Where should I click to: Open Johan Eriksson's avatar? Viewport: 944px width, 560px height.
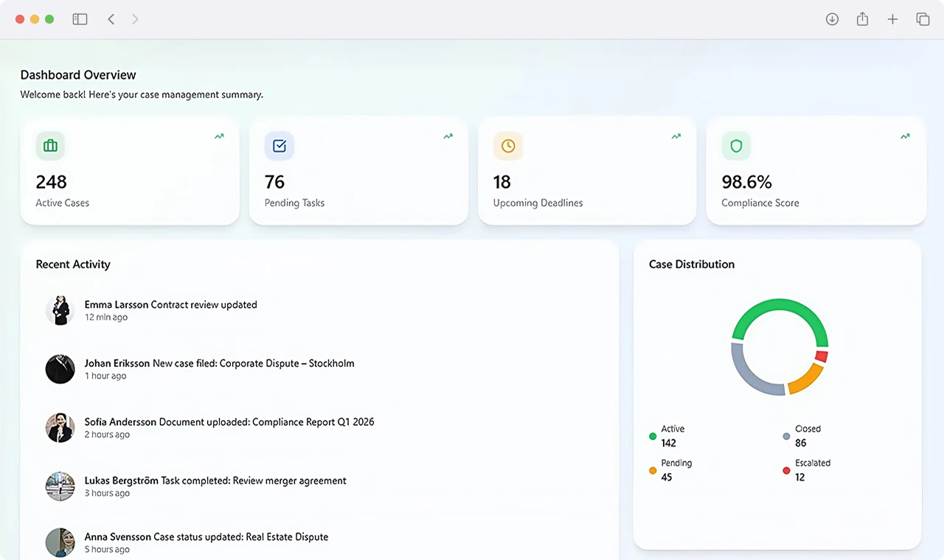(x=60, y=369)
